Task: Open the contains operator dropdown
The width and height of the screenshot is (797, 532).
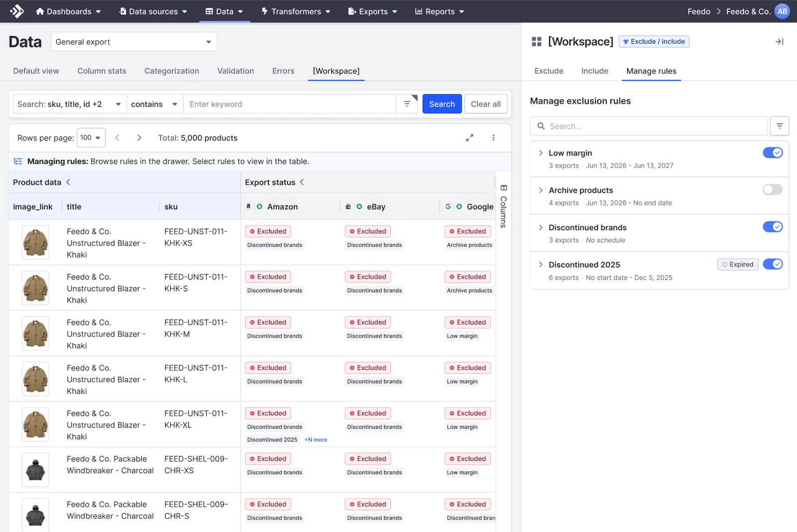Action: click(155, 104)
